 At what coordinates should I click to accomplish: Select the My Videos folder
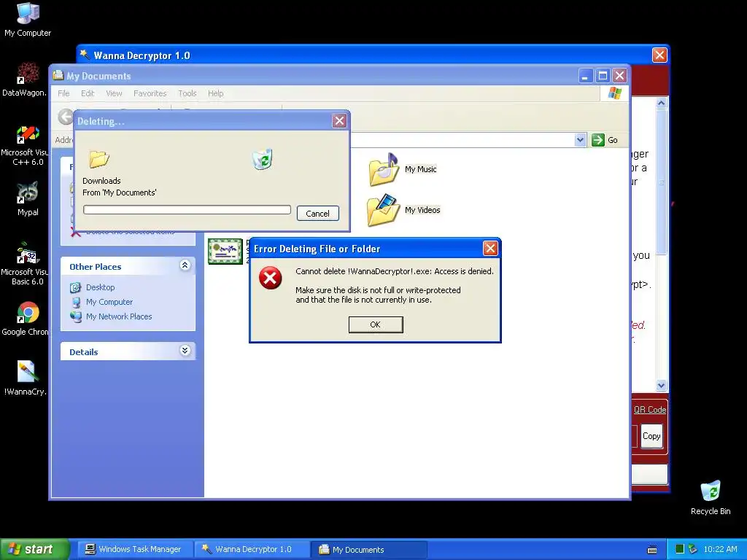pos(403,209)
